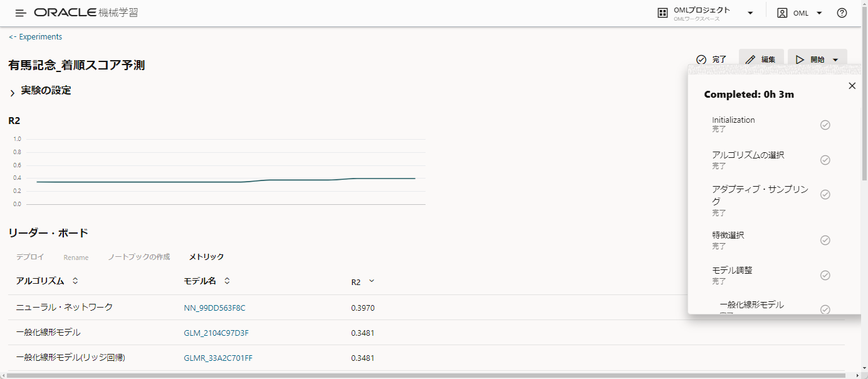Click the モデル調整 step label
The image size is (868, 379).
point(732,270)
